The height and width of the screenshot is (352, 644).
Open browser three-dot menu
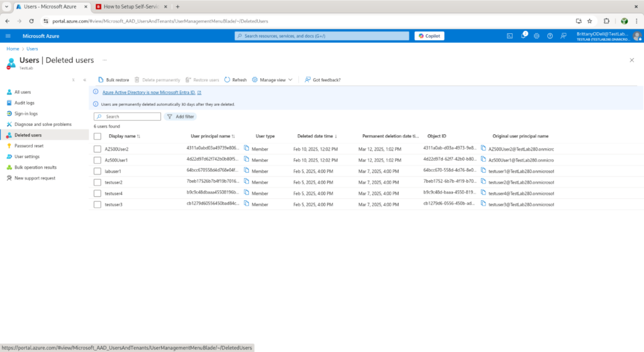(x=636, y=21)
